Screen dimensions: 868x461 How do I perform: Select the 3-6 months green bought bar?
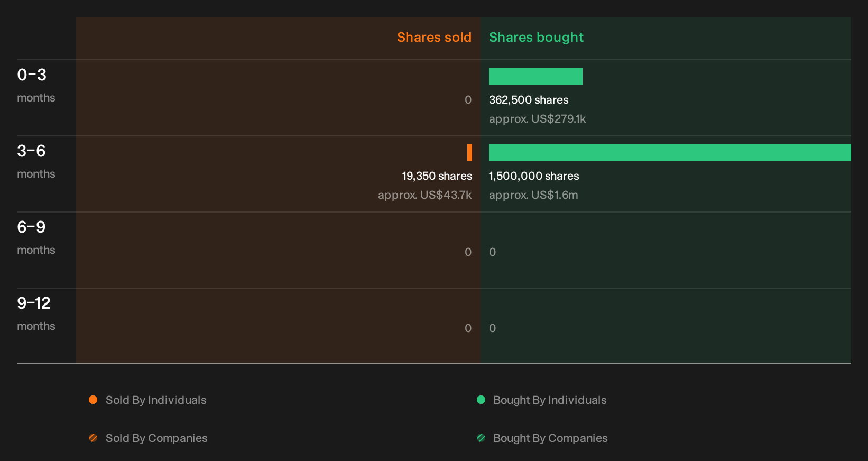point(670,152)
